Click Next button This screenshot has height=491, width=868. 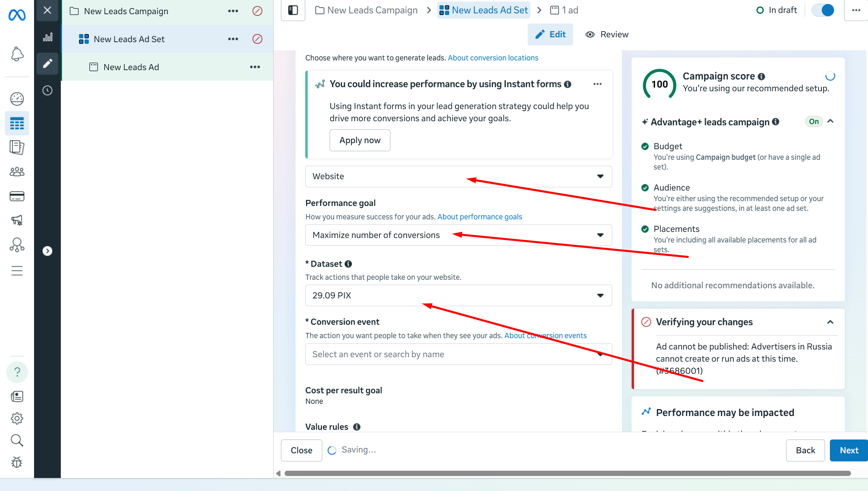[x=849, y=450]
